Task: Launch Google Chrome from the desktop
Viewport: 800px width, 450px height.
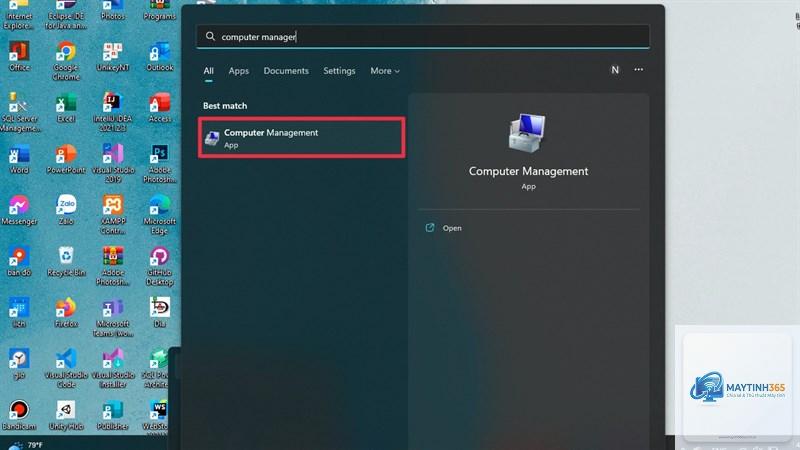Action: click(x=66, y=61)
